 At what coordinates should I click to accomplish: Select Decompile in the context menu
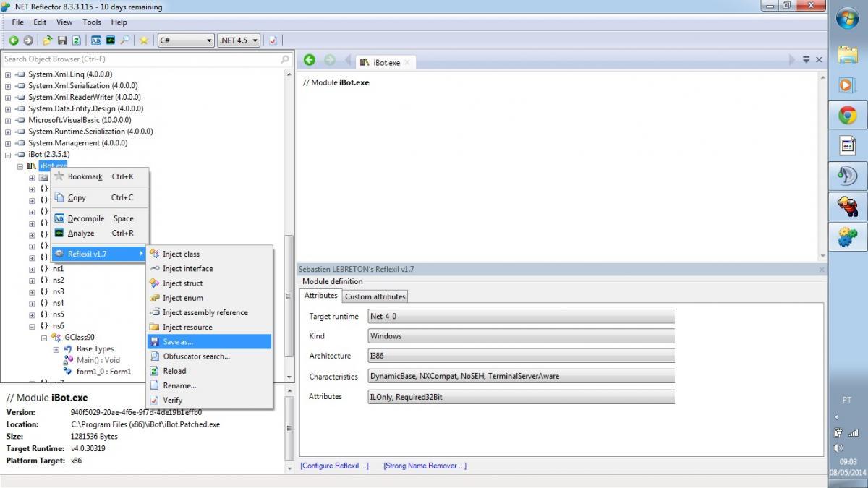point(99,218)
